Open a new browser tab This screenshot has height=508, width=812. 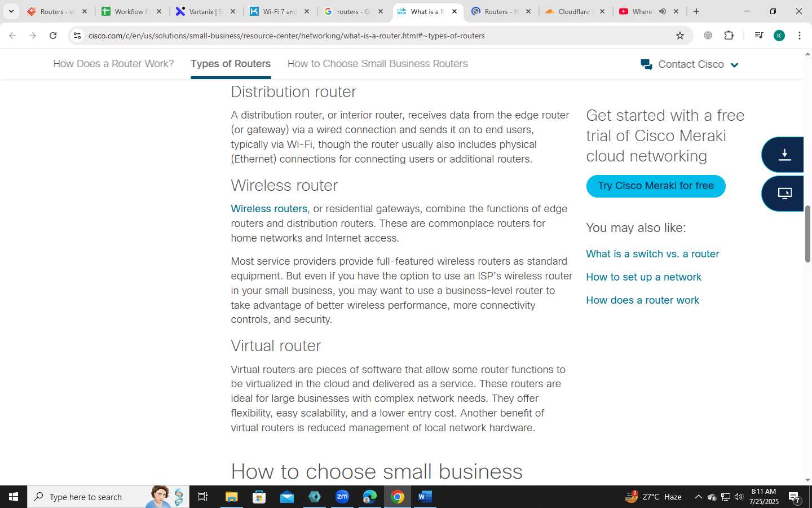(x=696, y=11)
